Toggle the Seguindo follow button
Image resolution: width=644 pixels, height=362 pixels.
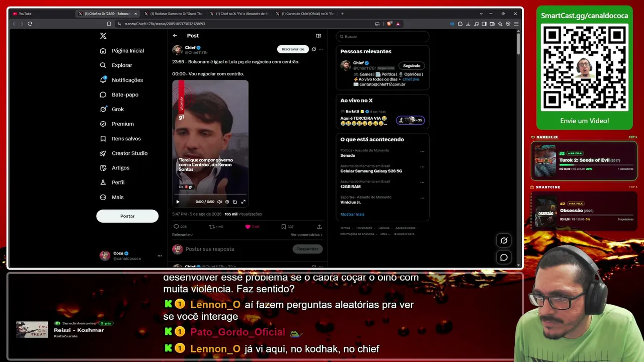[412, 66]
